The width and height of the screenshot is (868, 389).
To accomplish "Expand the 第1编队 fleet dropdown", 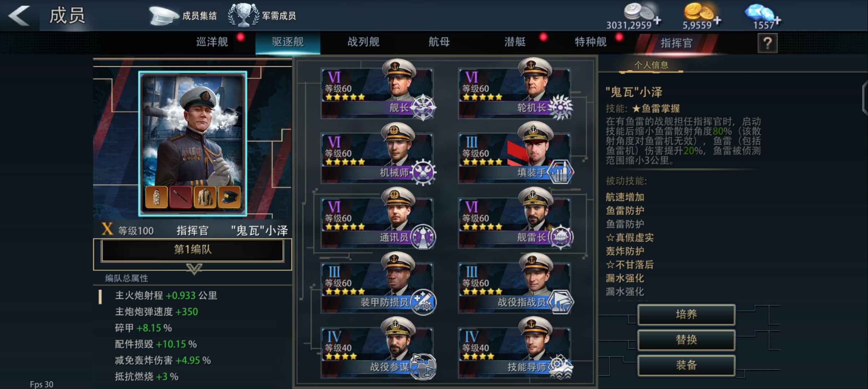I will tap(192, 250).
